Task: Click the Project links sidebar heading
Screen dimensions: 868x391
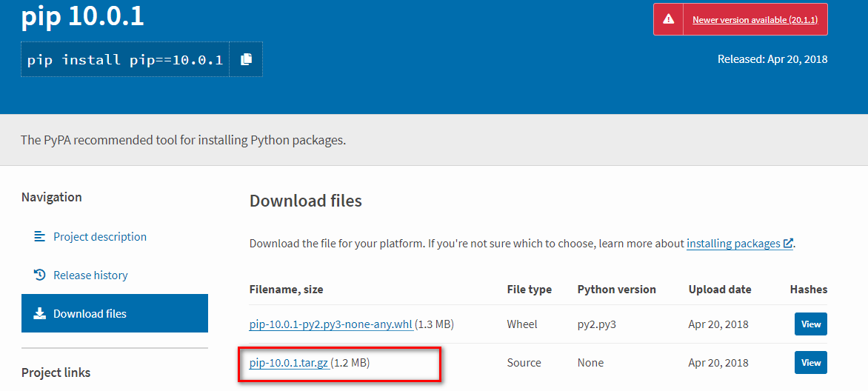Action: [x=56, y=372]
